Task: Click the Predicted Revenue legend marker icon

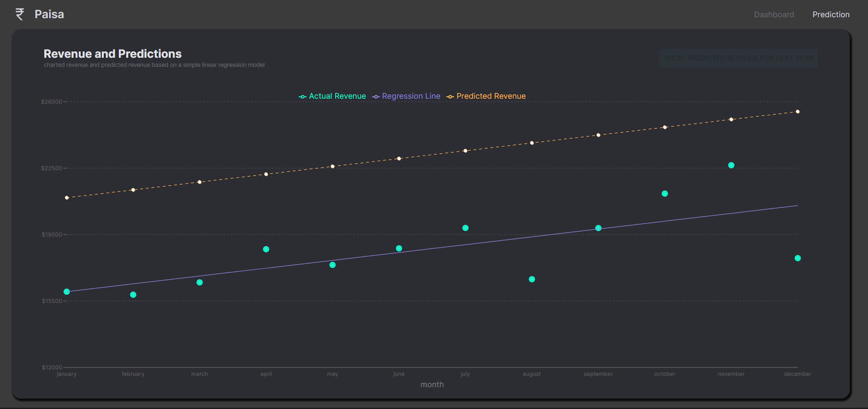Action: click(450, 96)
